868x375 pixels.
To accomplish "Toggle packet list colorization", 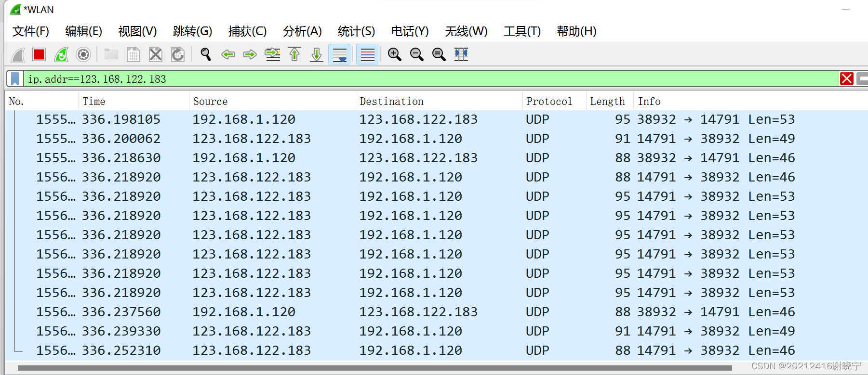I will tap(367, 54).
